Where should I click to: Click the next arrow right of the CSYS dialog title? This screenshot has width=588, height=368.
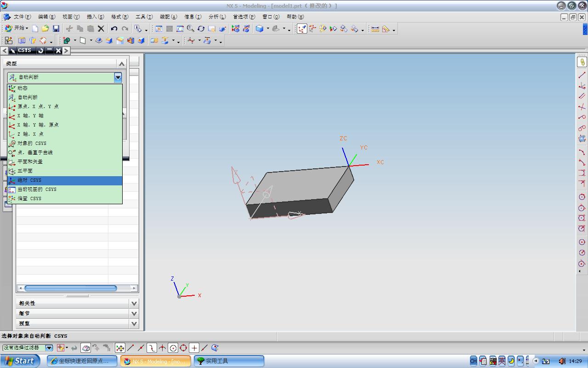click(67, 51)
